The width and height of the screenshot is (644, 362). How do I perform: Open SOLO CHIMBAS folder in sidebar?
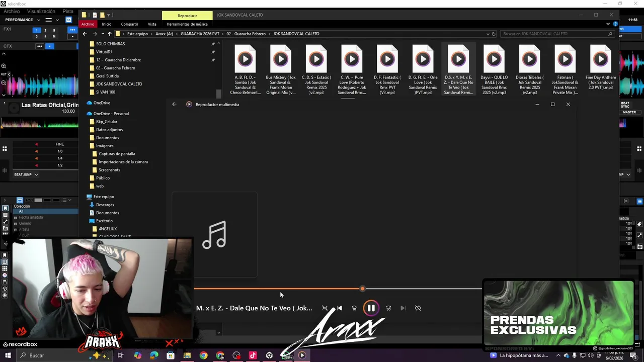pyautogui.click(x=110, y=44)
